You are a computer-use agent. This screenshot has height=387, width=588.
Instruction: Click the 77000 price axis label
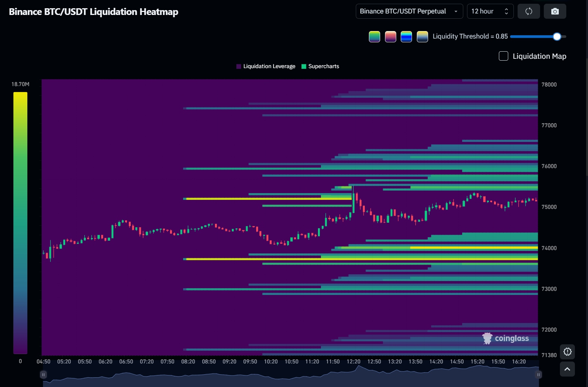(549, 125)
